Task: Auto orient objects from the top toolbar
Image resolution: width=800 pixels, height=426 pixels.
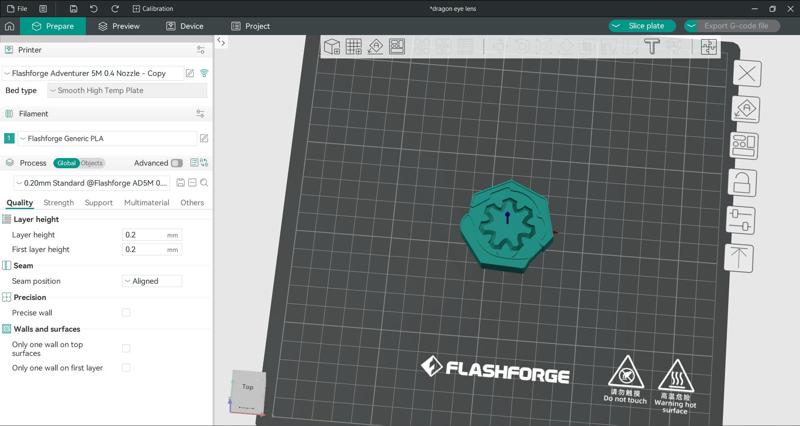Action: [376, 46]
